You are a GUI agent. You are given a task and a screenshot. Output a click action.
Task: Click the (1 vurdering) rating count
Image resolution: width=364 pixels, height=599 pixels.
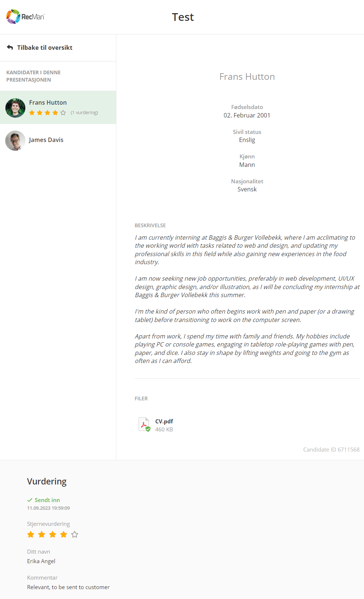(84, 113)
